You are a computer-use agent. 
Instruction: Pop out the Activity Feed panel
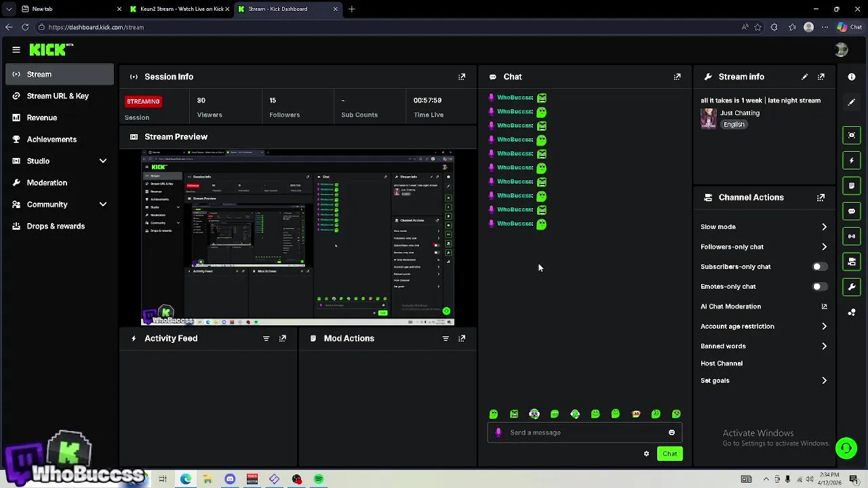click(283, 338)
